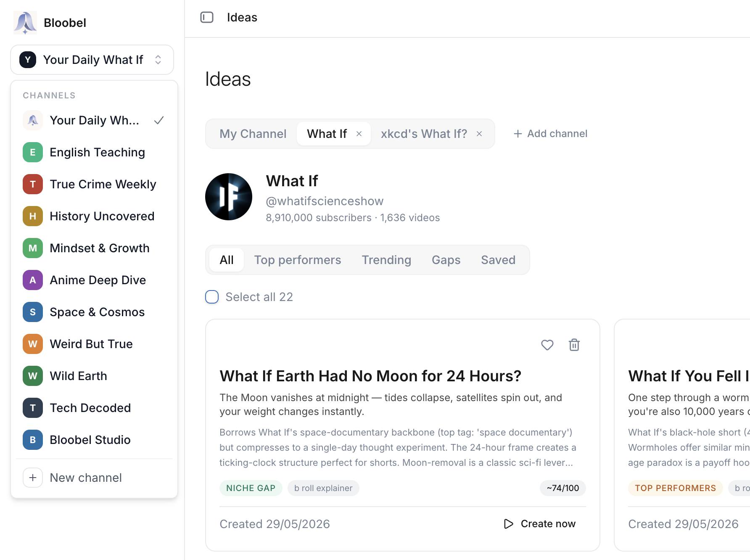
Task: Click the plus icon for New channel
Action: [x=33, y=478]
